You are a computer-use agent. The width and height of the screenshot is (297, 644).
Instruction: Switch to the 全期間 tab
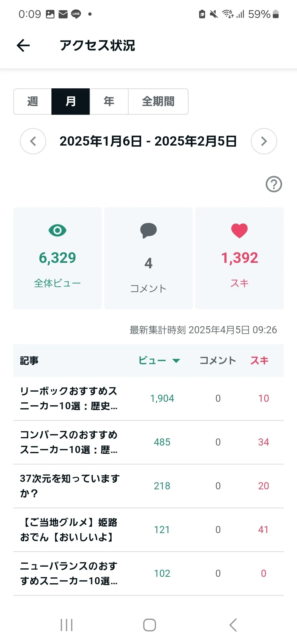click(158, 101)
